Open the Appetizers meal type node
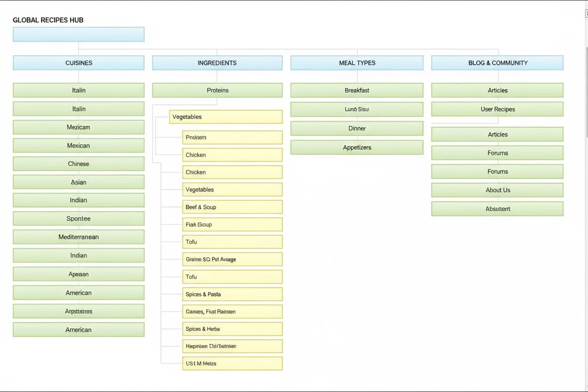Image resolution: width=588 pixels, height=392 pixels. [357, 147]
